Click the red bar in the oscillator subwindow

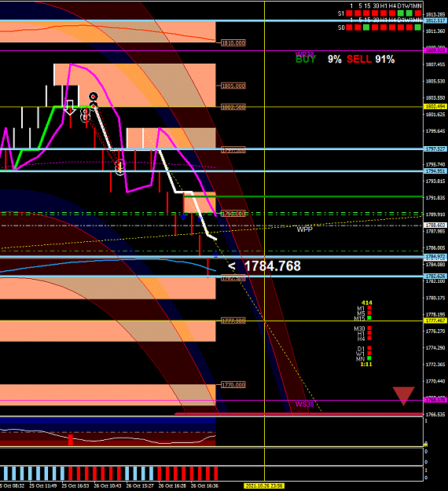point(71,440)
